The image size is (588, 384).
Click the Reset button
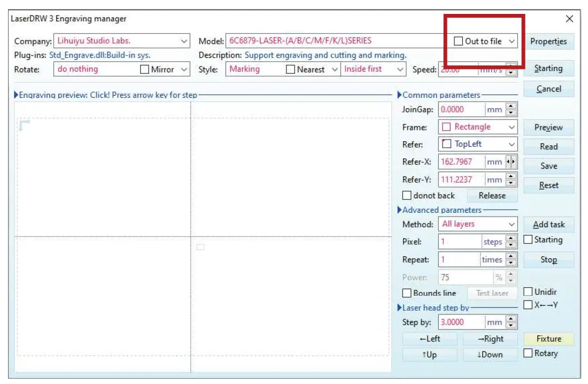pyautogui.click(x=548, y=186)
